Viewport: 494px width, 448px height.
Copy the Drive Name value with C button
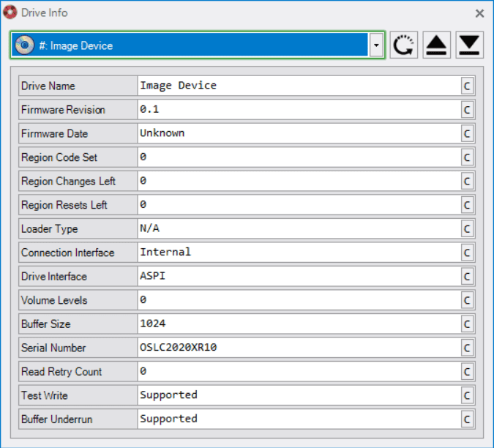(x=467, y=86)
